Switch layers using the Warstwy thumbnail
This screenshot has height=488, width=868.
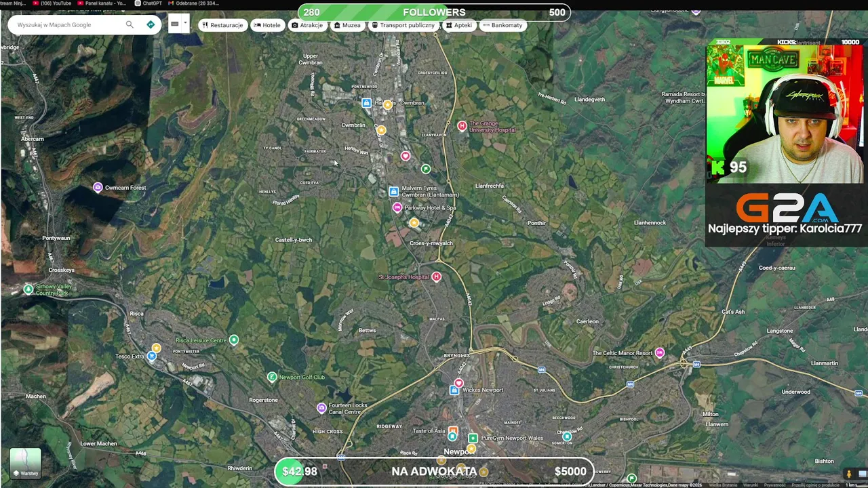pos(26,463)
